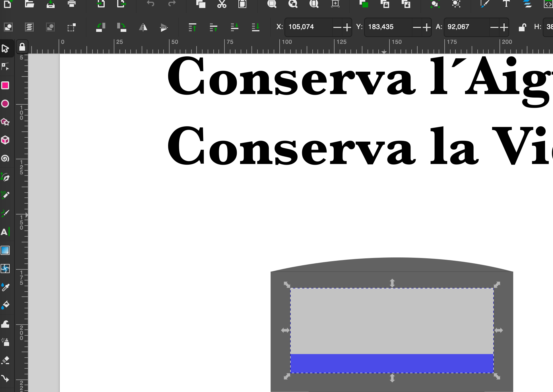The height and width of the screenshot is (392, 553).
Task: Choose the Mesh gradient tool
Action: 5,269
